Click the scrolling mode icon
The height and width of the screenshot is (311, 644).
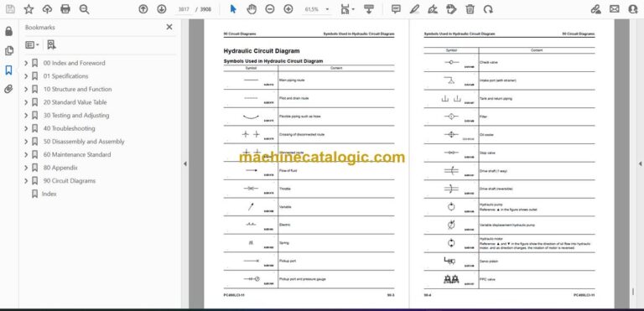(369, 9)
